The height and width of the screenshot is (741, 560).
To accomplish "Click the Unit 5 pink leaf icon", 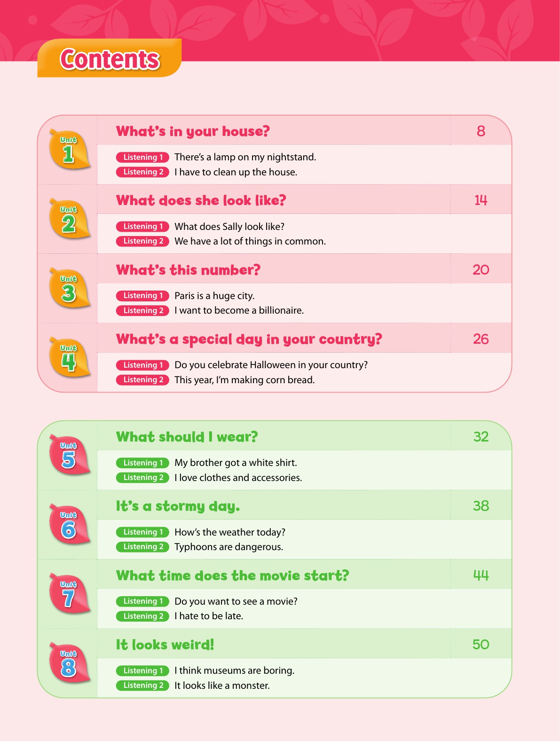I will pos(70,455).
